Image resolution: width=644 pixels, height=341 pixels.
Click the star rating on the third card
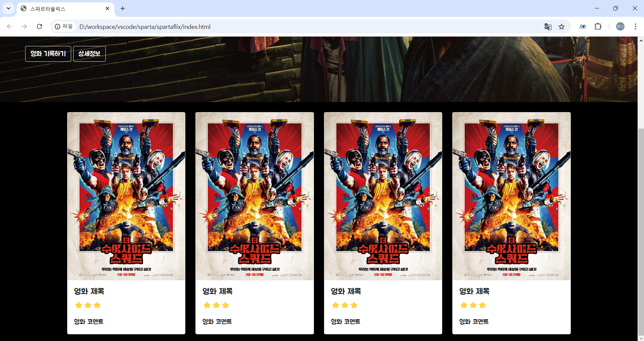point(345,305)
